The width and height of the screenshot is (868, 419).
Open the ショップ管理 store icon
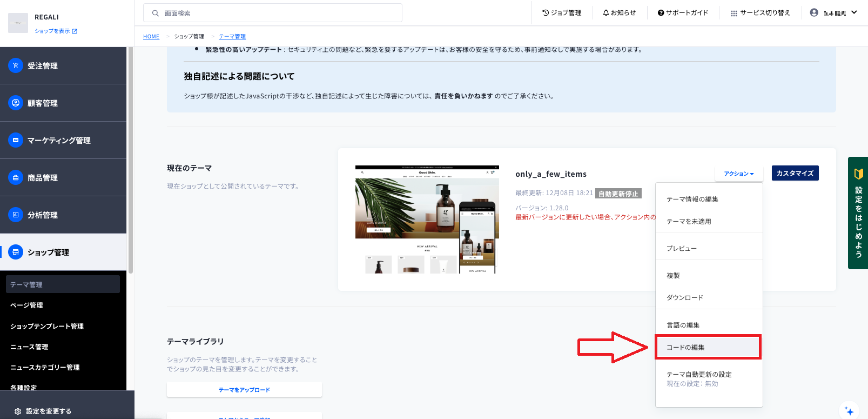[16, 252]
